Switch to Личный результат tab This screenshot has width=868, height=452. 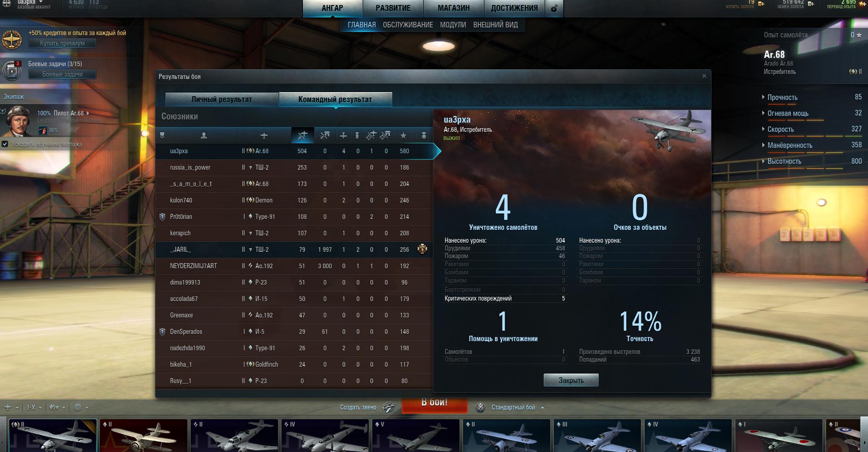pyautogui.click(x=222, y=99)
